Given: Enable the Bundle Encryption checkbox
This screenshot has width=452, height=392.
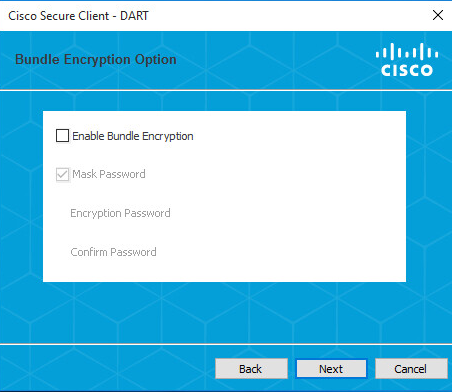Looking at the screenshot, I should coord(62,136).
